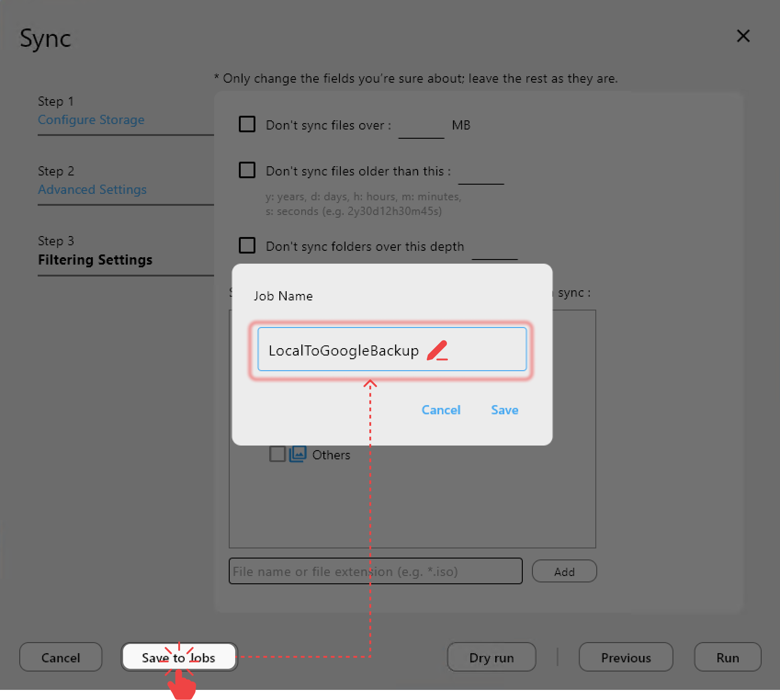Enable the Others file type checkbox

click(277, 454)
